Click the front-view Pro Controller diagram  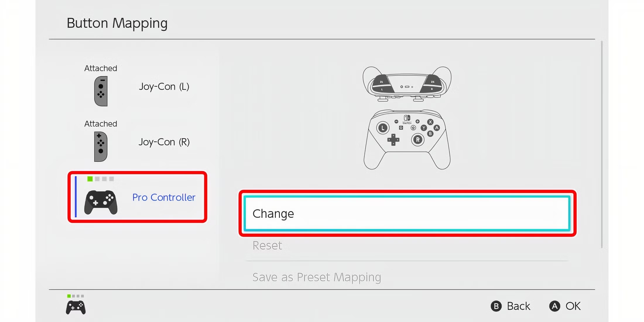[407, 139]
